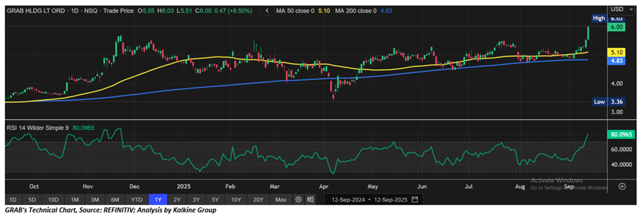Switch to the 6M time range

(115, 200)
